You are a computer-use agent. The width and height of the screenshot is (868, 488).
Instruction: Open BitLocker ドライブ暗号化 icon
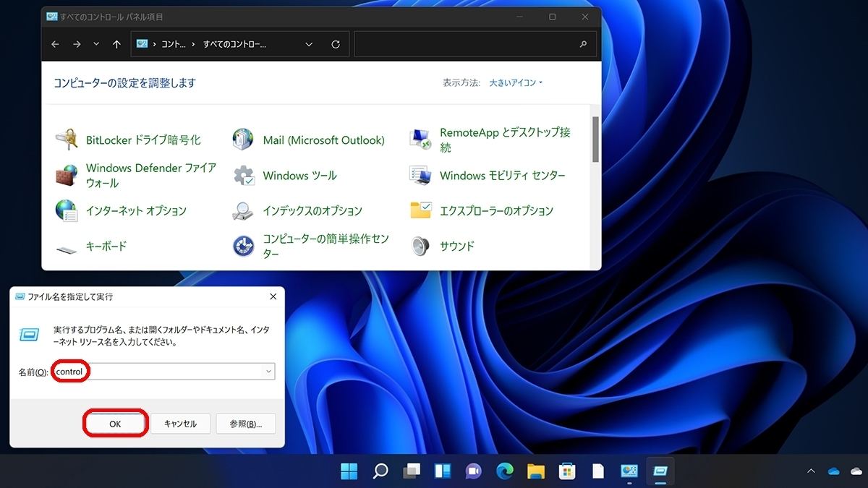[x=67, y=140]
